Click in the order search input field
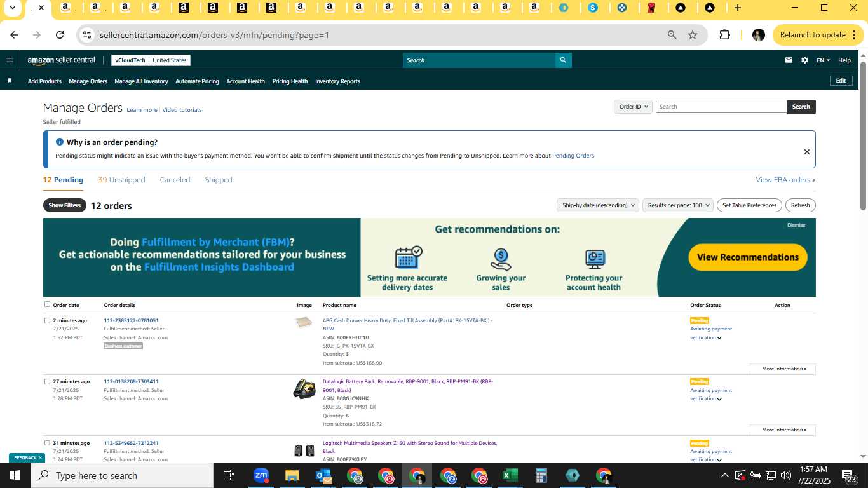Image resolution: width=868 pixels, height=488 pixels. tap(721, 107)
